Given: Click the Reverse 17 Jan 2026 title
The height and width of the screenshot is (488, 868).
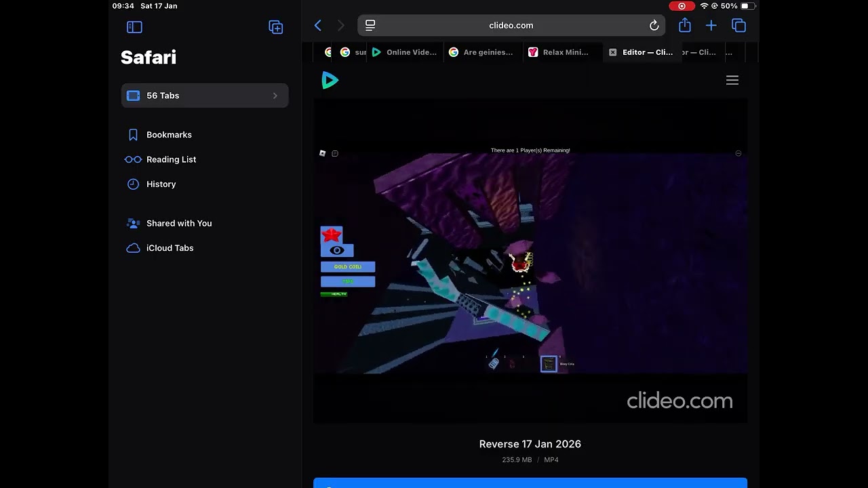Looking at the screenshot, I should pyautogui.click(x=530, y=444).
